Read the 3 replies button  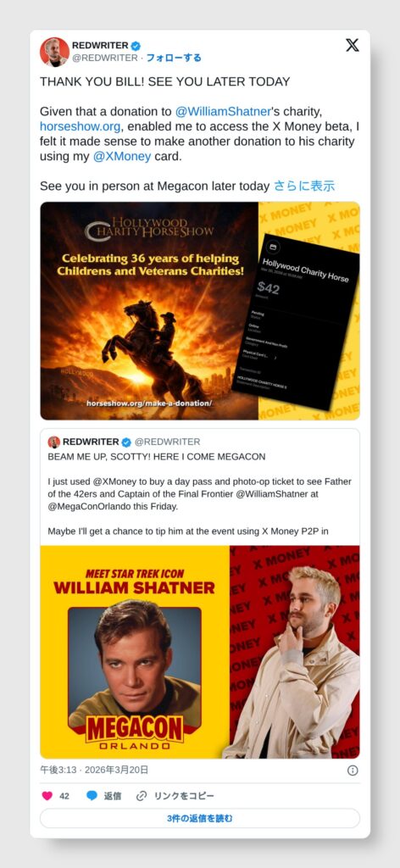200,818
